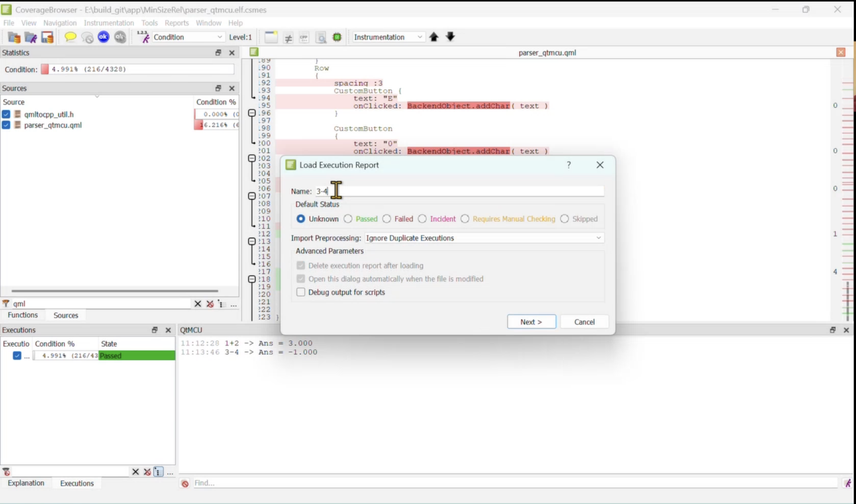Uncheck the qmltocpp_util.h source checkbox
856x504 pixels.
(6, 115)
